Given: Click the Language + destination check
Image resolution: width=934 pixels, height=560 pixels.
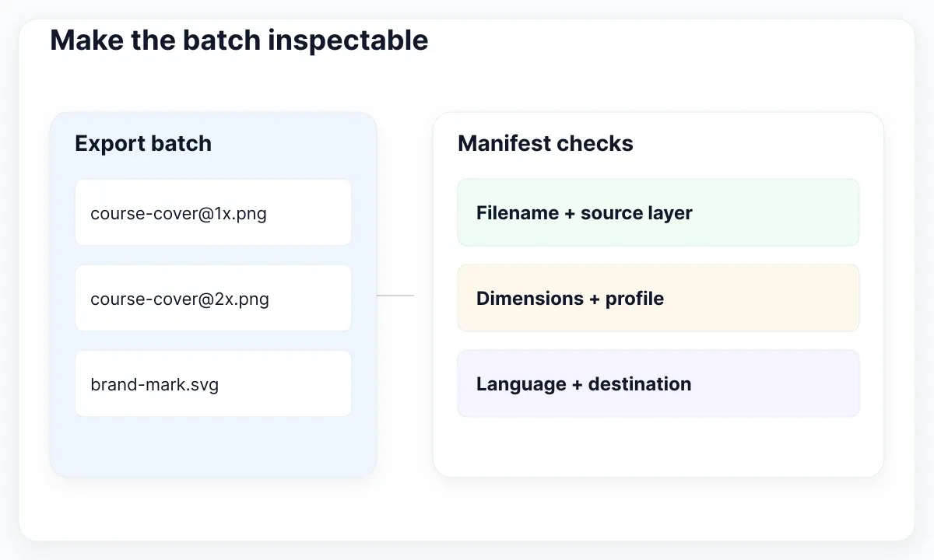Looking at the screenshot, I should point(658,383).
